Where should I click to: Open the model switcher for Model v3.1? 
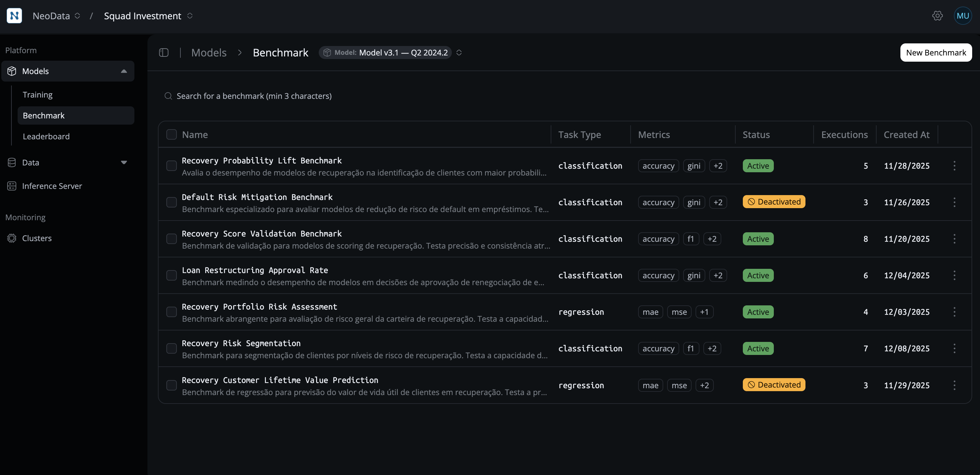point(459,53)
